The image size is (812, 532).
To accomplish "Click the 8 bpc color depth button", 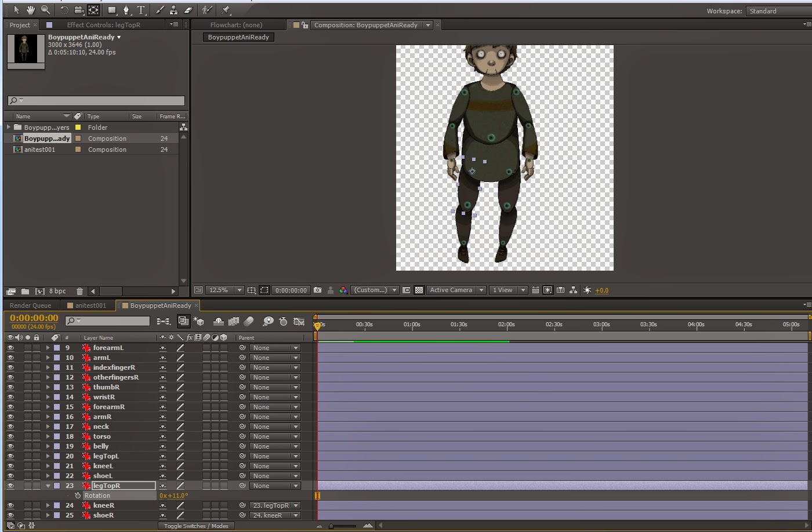I will (x=57, y=291).
